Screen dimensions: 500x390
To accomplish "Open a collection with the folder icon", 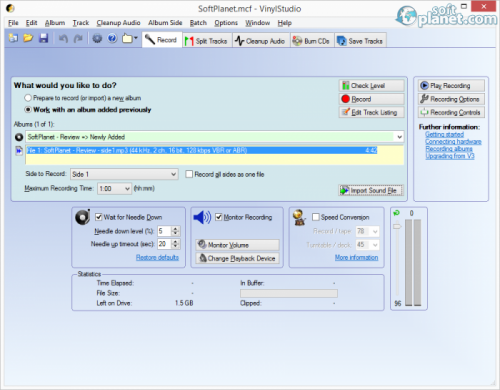I will coord(28,38).
